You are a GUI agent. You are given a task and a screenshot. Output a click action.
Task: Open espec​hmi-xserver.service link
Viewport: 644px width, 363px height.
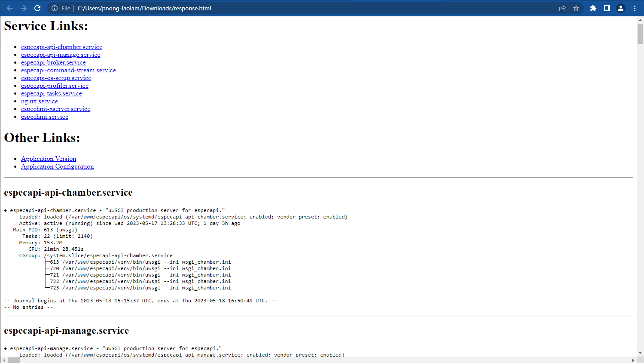(x=55, y=109)
